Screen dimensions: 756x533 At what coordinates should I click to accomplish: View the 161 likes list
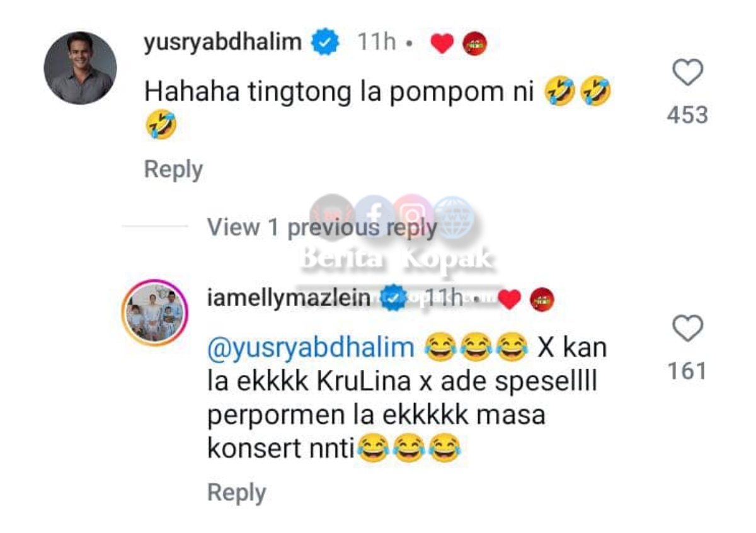click(x=687, y=371)
